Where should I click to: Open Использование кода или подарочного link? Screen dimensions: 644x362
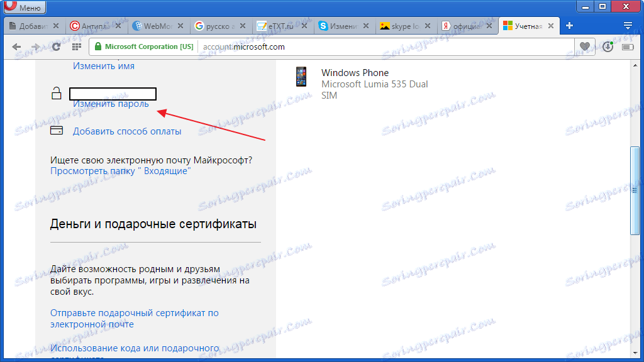(135, 348)
